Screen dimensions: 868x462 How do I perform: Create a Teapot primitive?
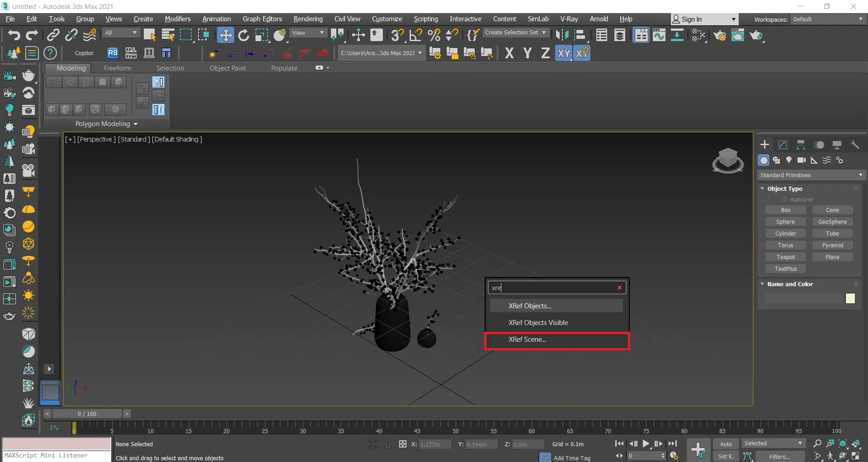point(785,257)
